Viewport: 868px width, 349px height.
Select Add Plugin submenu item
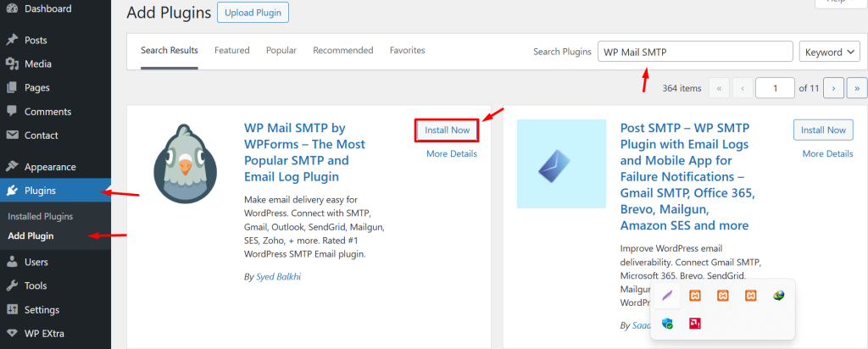[x=31, y=236]
